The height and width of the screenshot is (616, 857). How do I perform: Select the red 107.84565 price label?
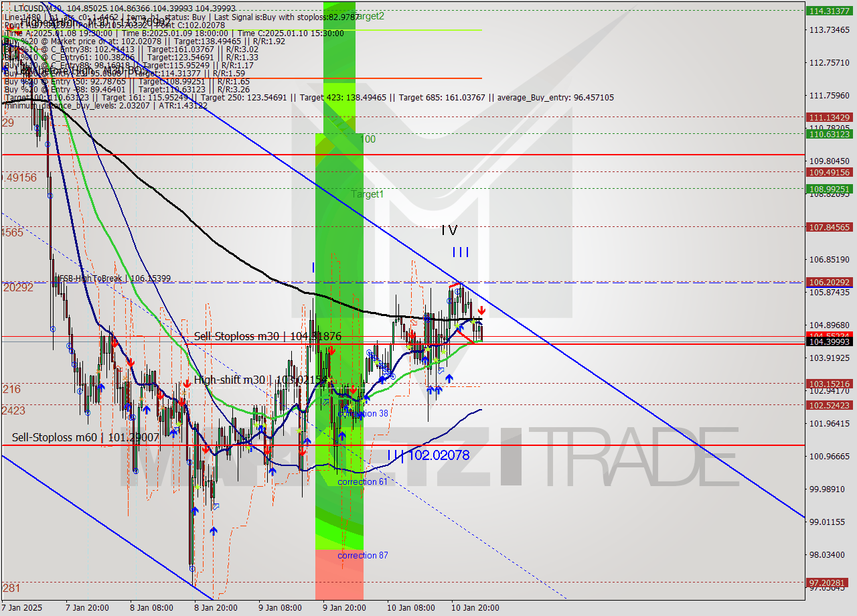(830, 227)
